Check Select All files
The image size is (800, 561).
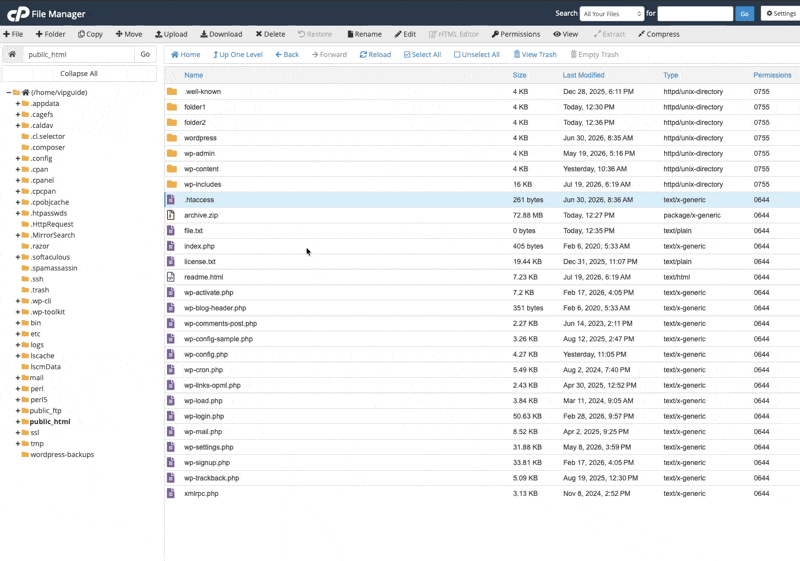pos(422,55)
